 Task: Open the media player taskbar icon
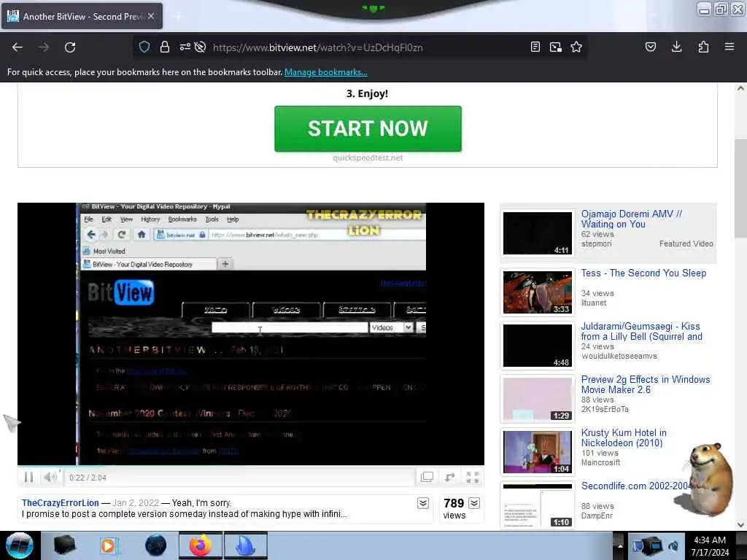pyautogui.click(x=108, y=545)
